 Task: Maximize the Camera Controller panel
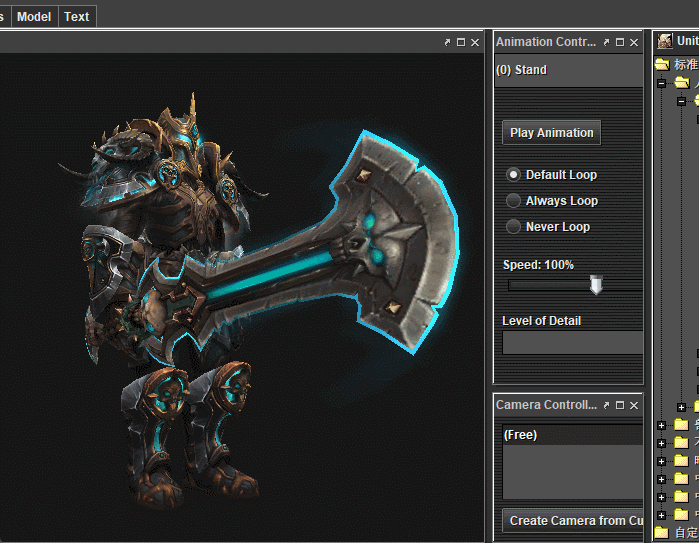[x=620, y=405]
